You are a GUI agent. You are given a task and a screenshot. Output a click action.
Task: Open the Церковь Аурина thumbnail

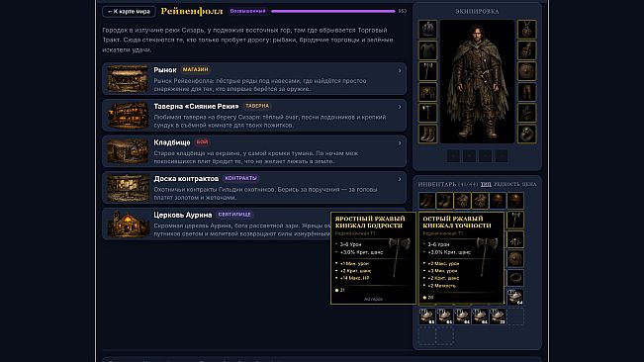pyautogui.click(x=129, y=225)
